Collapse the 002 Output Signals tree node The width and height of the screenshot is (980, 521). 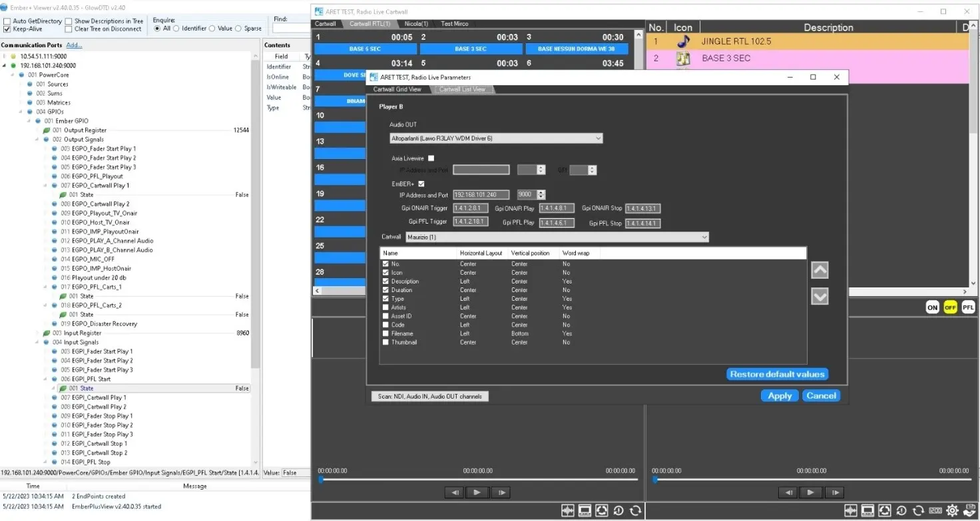(38, 140)
